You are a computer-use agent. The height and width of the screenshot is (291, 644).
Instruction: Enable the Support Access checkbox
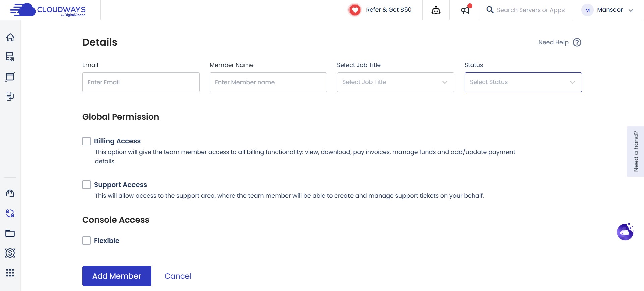coord(86,185)
